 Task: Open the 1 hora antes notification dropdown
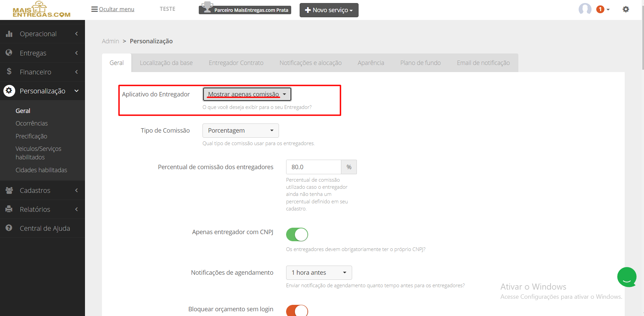319,273
